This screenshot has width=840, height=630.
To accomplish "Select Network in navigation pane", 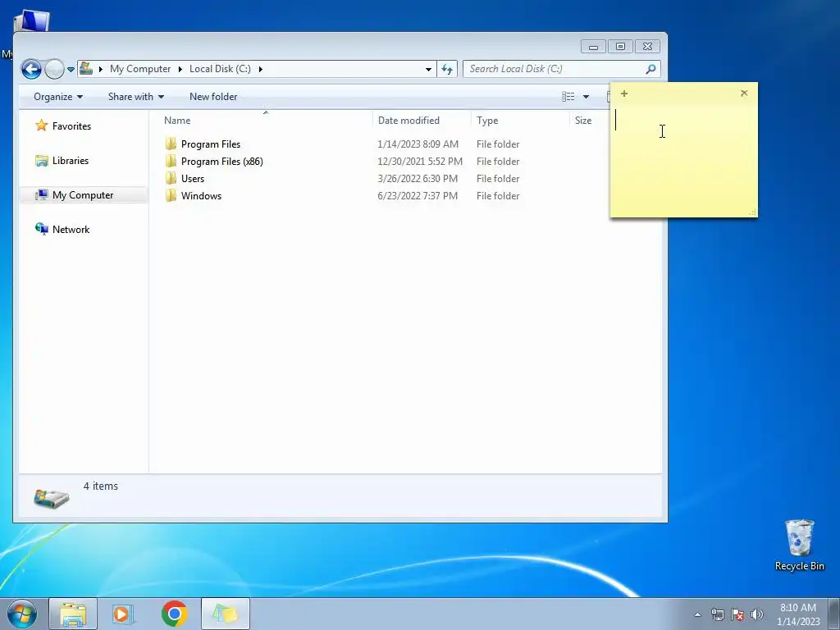I will [71, 230].
